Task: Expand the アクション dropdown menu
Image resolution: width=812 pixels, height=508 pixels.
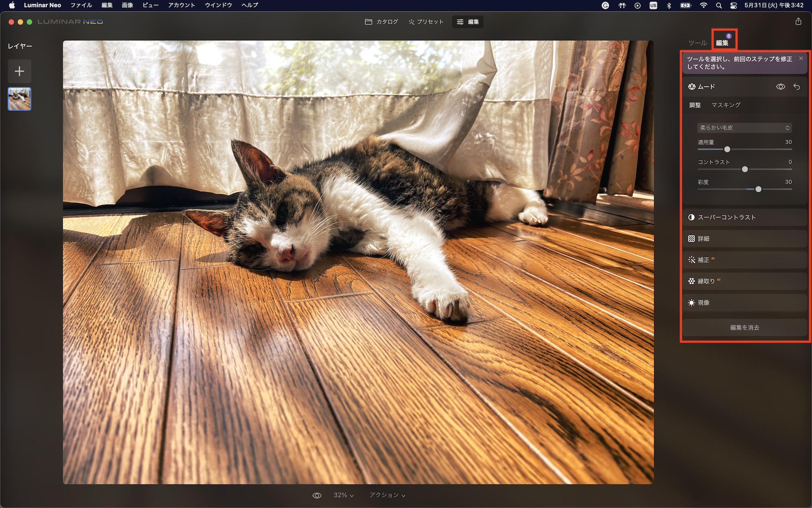Action: point(387,495)
